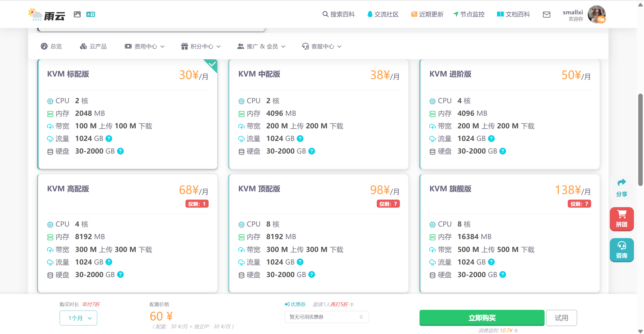644x334 pixels.
Task: Click the mail envelope icon in header
Action: click(x=546, y=15)
